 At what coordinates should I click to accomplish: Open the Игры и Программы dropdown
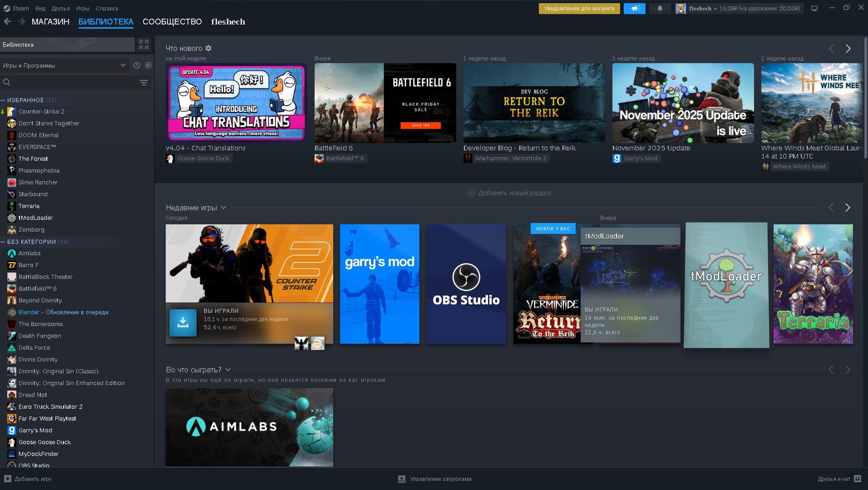tap(64, 65)
